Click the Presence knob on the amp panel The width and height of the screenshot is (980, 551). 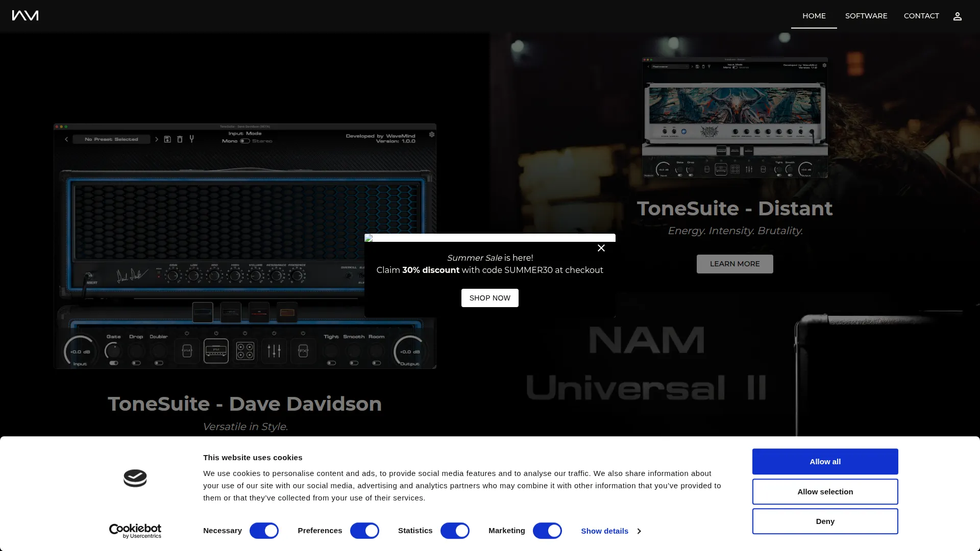click(x=297, y=276)
